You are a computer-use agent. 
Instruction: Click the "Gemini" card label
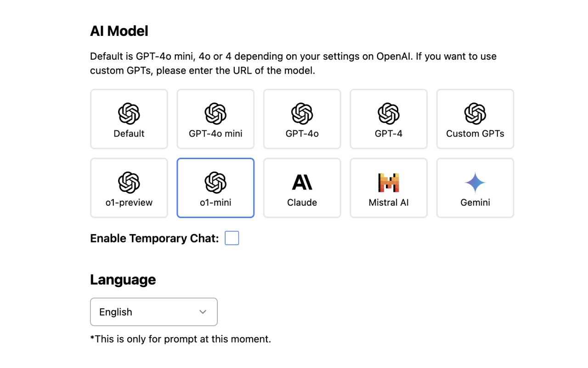click(475, 202)
